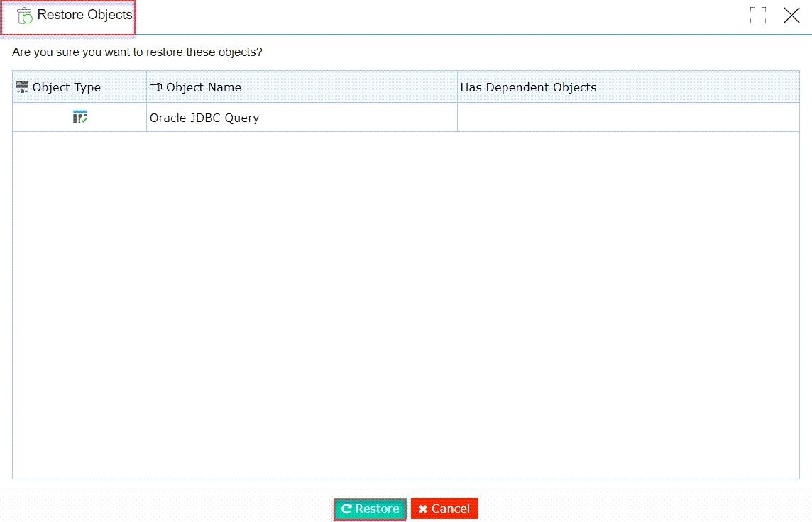Sort by Object Type column header
Screen dimensions: 812x522
click(x=66, y=87)
